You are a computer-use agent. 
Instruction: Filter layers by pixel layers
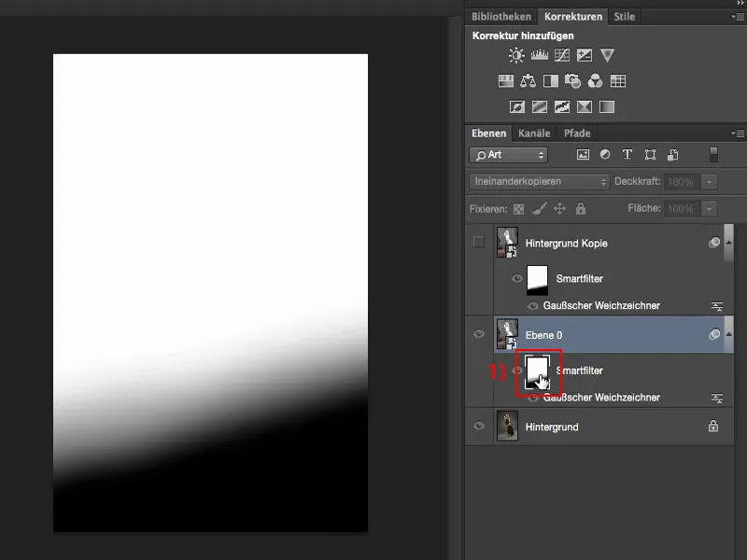583,155
